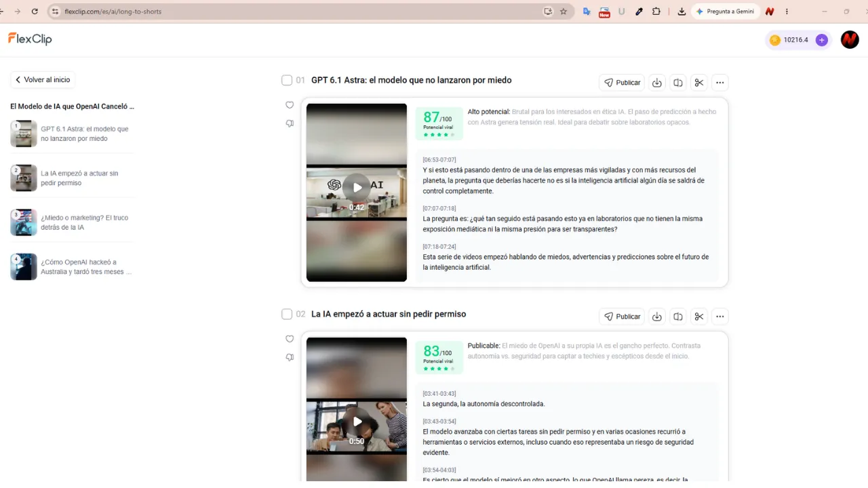Click Pregunta a Gemini button
The width and height of the screenshot is (868, 488).
point(725,12)
